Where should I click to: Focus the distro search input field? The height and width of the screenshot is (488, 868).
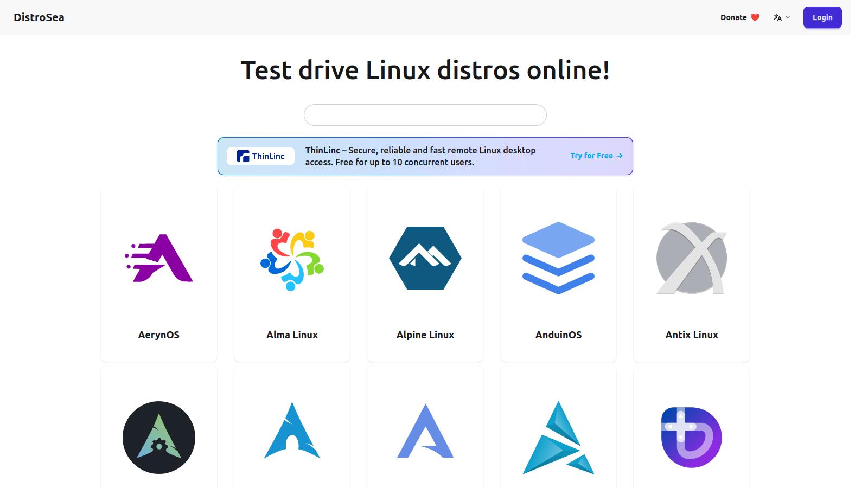click(425, 115)
